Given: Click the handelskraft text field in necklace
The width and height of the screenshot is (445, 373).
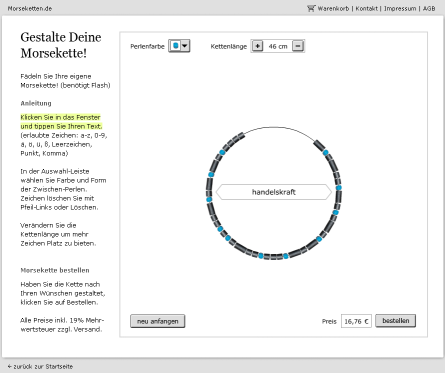Looking at the screenshot, I should 274,192.
